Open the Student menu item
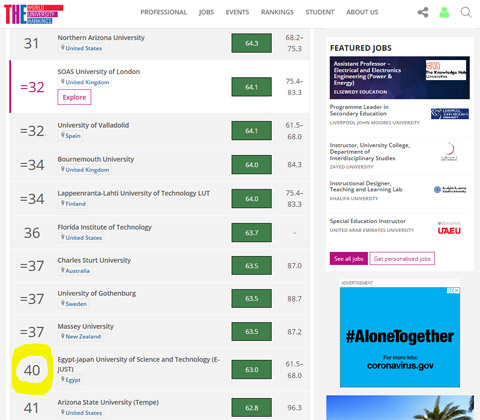Screen dimensions: 480x420 click(x=320, y=12)
